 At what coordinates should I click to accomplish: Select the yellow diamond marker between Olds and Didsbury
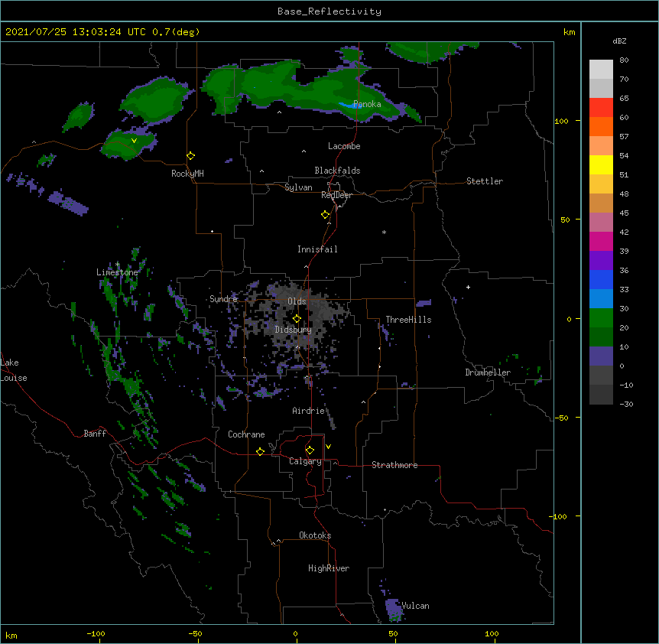point(297,319)
